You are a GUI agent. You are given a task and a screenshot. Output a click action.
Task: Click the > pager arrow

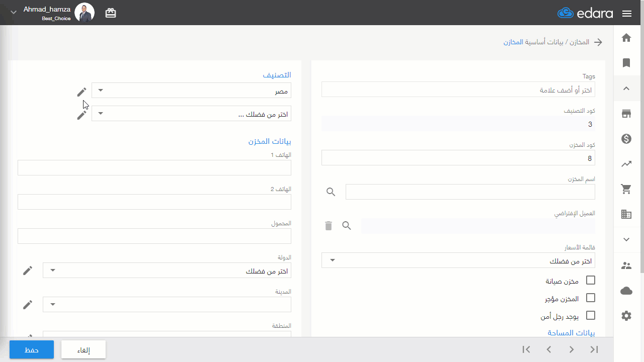tap(572, 349)
